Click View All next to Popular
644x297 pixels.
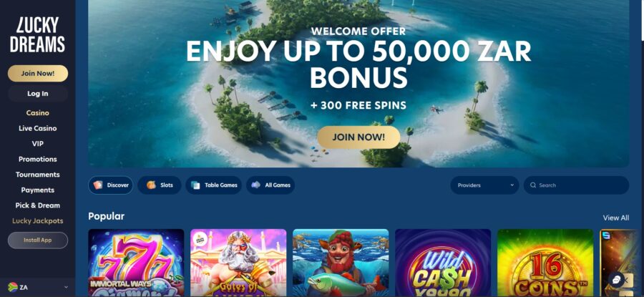point(615,218)
